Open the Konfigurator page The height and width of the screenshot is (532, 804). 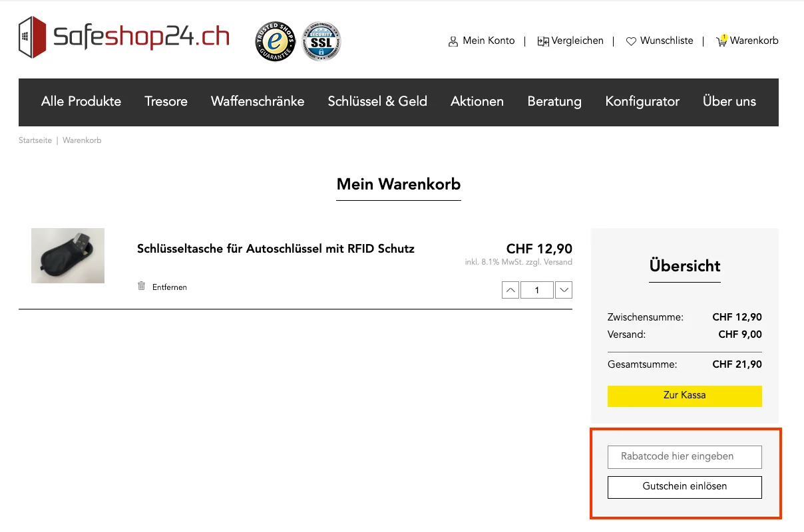(x=642, y=102)
